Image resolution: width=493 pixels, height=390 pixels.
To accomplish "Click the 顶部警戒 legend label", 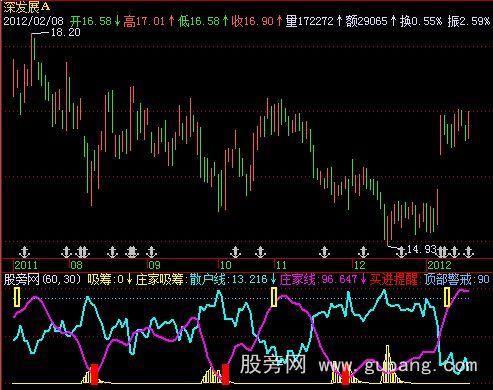I will tap(448, 279).
